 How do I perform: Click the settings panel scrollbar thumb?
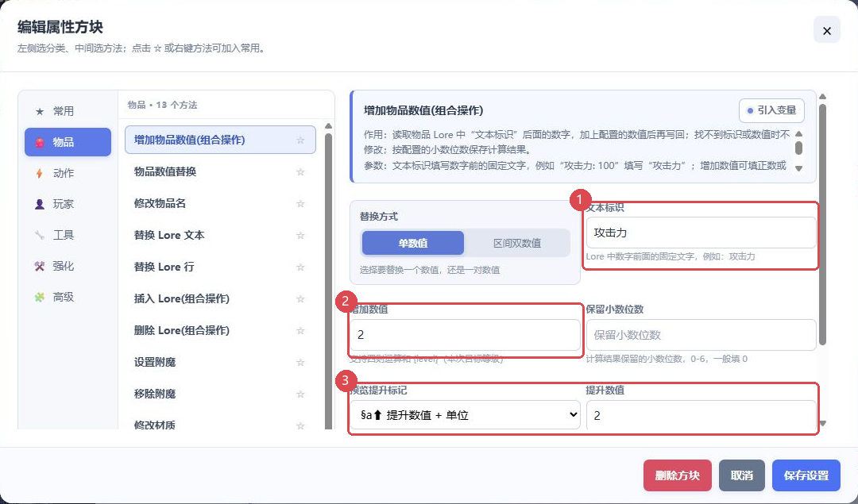[822, 224]
